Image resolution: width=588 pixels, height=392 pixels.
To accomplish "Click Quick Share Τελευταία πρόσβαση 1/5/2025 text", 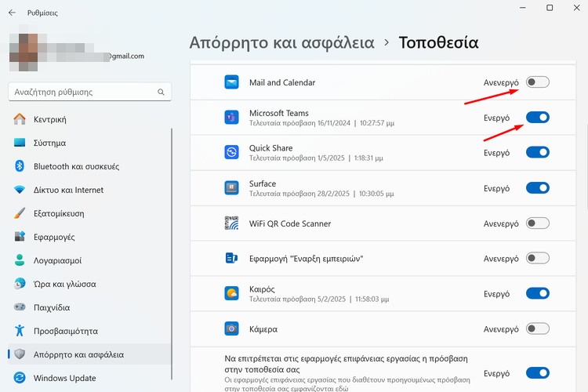I will (x=316, y=158).
